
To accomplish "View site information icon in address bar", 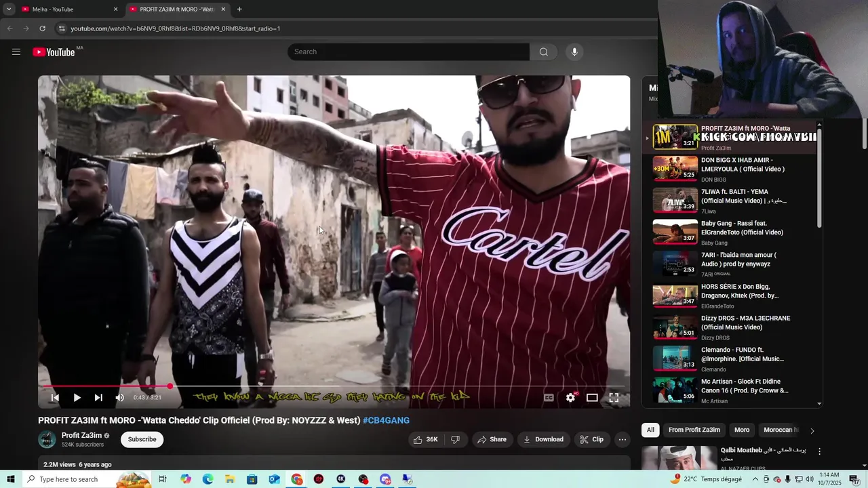I will (62, 28).
